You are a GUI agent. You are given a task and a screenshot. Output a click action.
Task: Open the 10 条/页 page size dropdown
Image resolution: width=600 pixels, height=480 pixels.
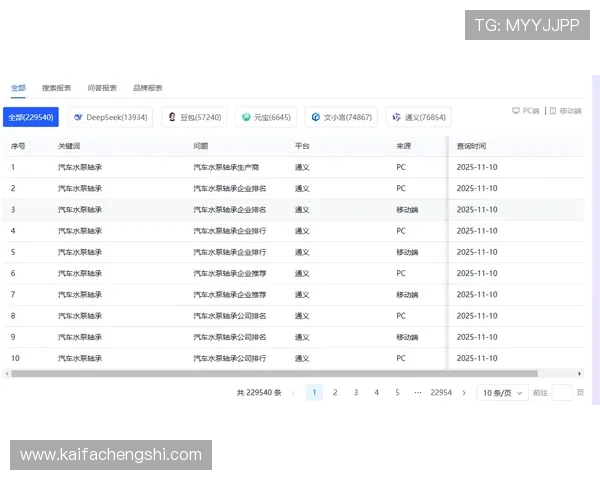point(502,393)
